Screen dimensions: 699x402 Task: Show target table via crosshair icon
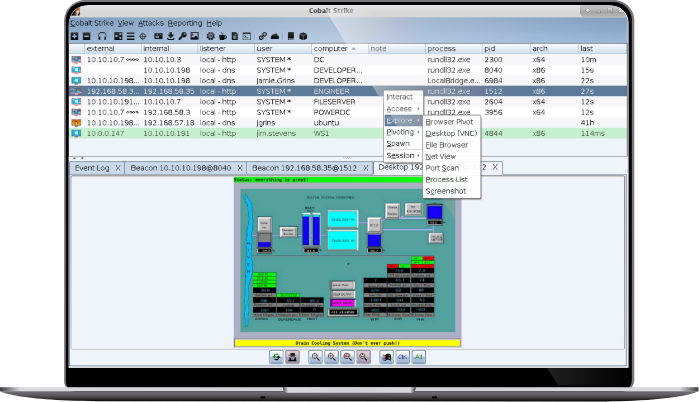tap(143, 36)
